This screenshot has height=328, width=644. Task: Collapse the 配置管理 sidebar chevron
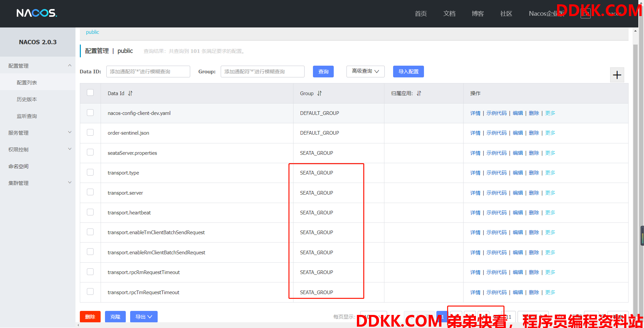click(x=70, y=65)
